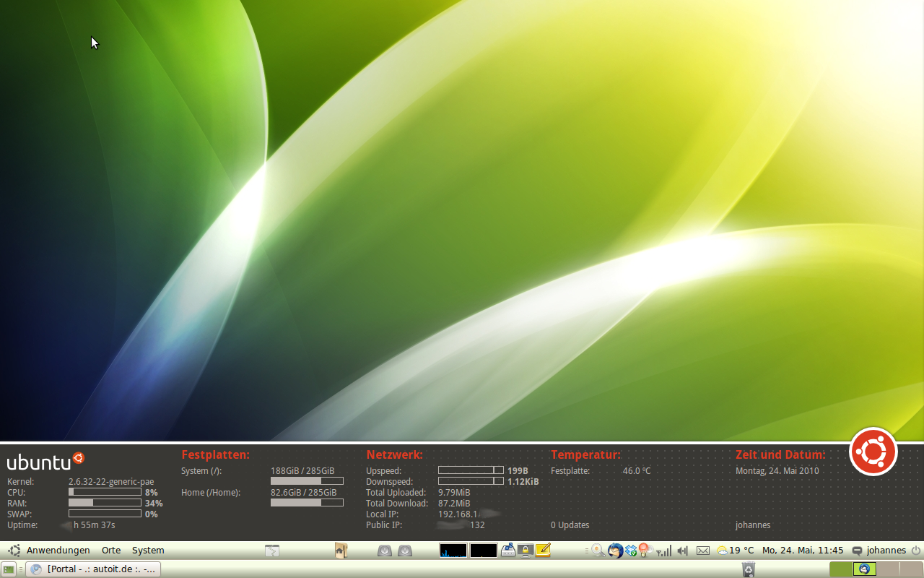Viewport: 924px width, 578px height.
Task: Open the volume control speaker icon
Action: tap(683, 551)
